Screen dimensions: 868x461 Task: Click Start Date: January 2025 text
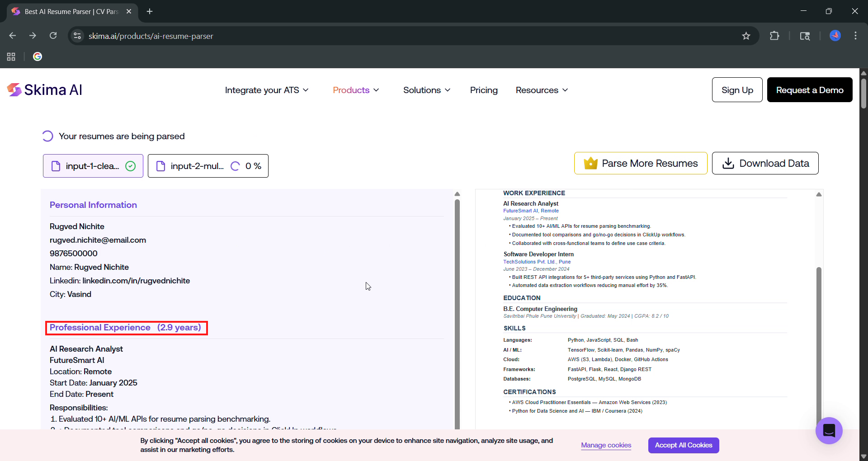(93, 383)
